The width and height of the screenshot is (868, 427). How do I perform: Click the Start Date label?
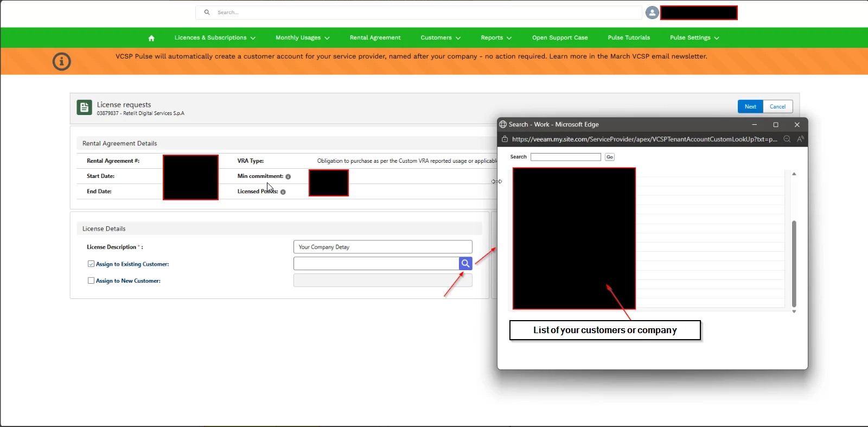pyautogui.click(x=100, y=176)
